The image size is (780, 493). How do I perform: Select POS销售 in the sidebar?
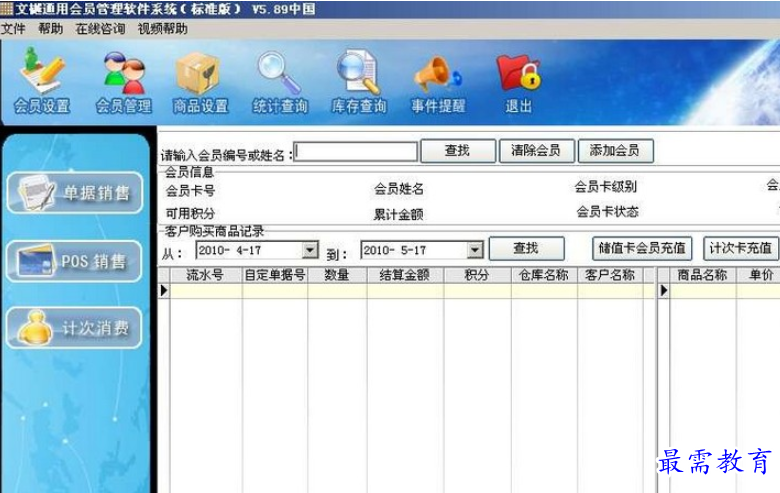[x=75, y=261]
